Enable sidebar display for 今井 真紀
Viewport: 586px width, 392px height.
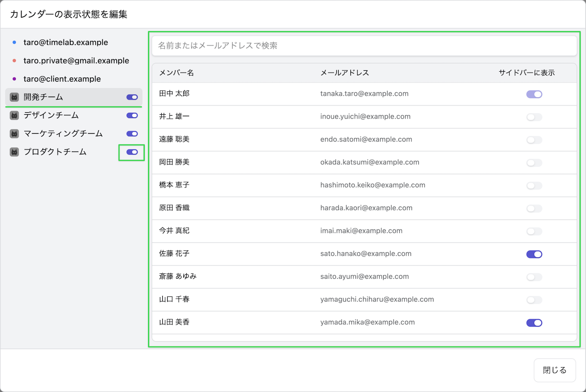coord(534,231)
